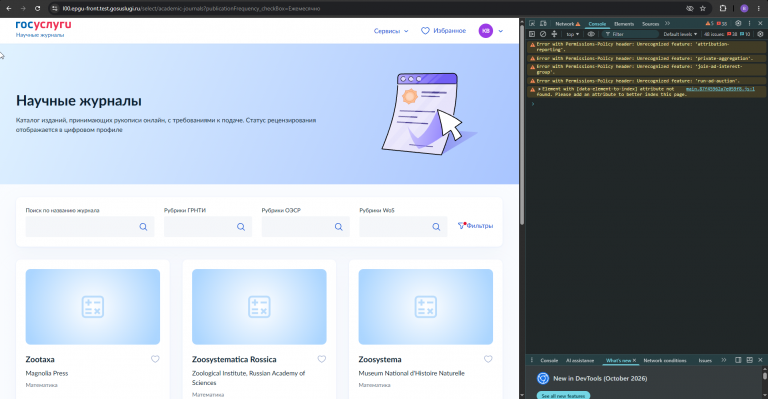This screenshot has width=768, height=399.
Task: Click the crossed-eye tracking protection icon
Action: coord(690,8)
